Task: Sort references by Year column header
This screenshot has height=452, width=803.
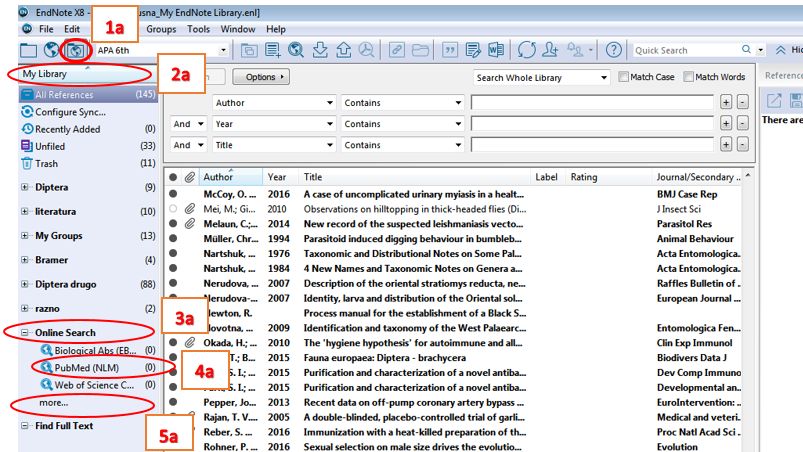Action: click(277, 177)
